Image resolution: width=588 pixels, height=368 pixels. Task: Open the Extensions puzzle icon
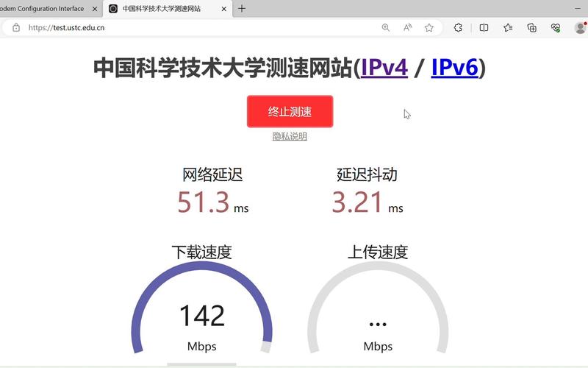coord(458,27)
